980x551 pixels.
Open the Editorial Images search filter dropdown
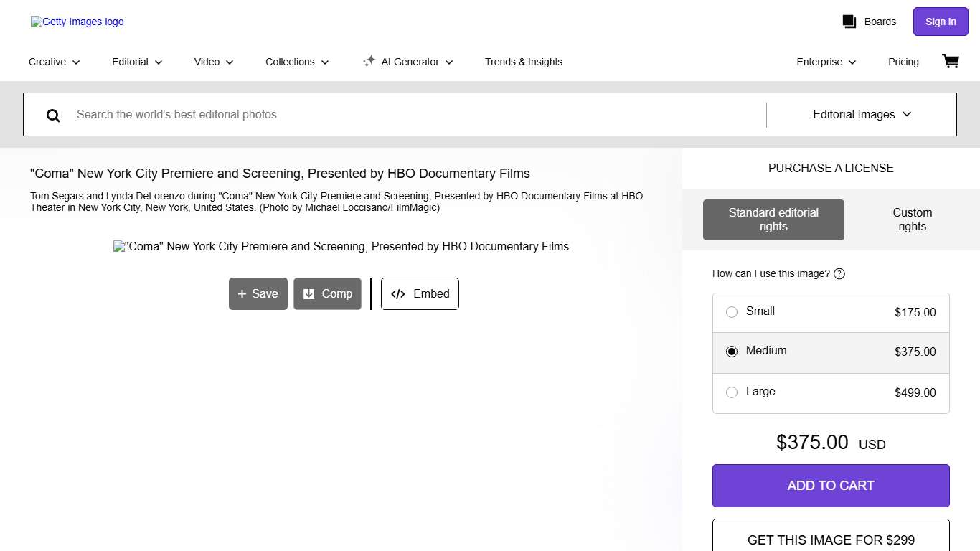click(x=862, y=114)
